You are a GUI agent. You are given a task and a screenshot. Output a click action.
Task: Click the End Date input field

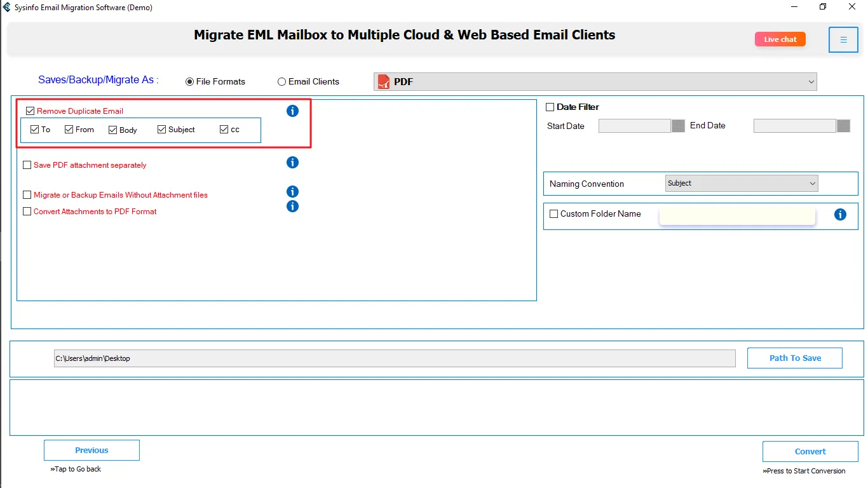coord(794,126)
